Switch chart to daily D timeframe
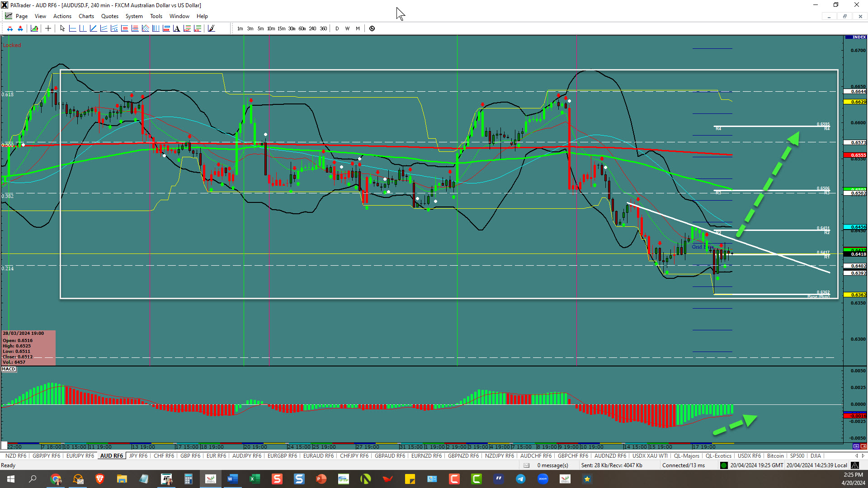Image resolution: width=868 pixels, height=488 pixels. pos(337,28)
